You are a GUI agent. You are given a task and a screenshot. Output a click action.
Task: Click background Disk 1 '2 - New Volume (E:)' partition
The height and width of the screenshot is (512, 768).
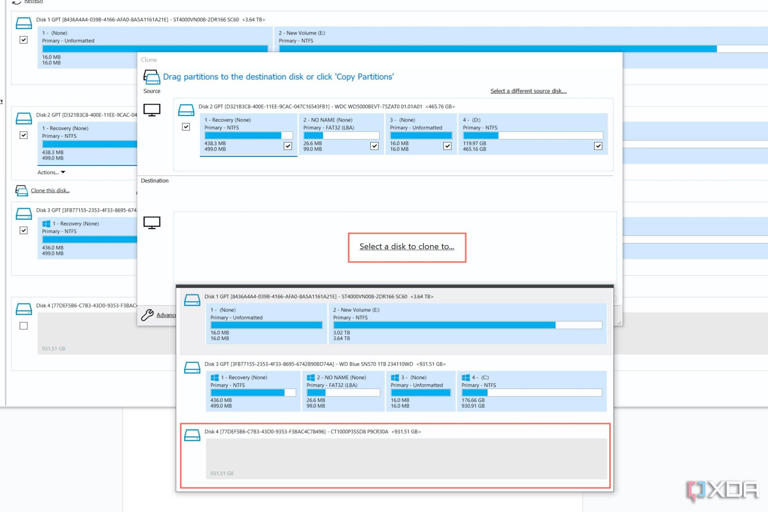[x=521, y=40]
